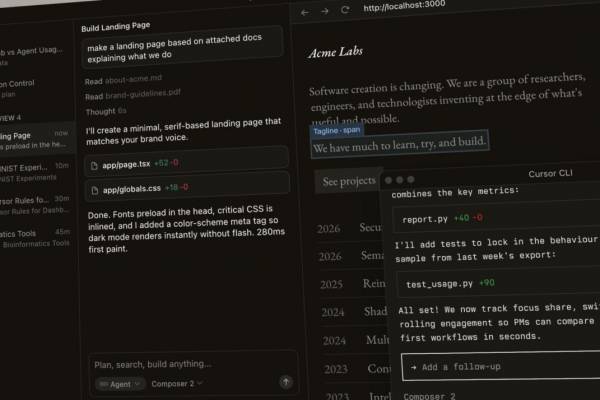Click the file icon beside app/globals.css

(95, 188)
